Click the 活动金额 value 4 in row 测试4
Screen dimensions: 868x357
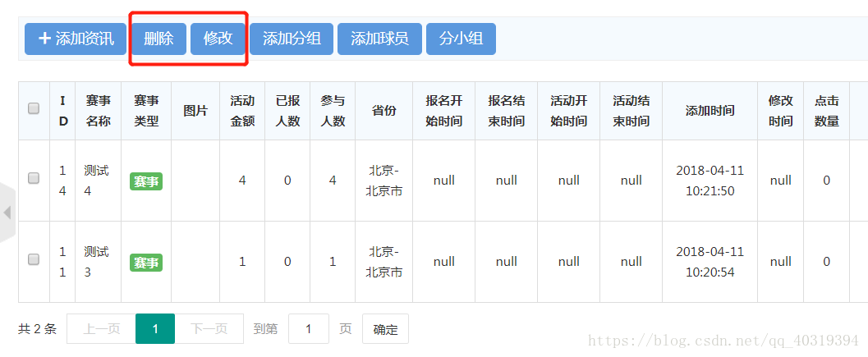(x=242, y=181)
